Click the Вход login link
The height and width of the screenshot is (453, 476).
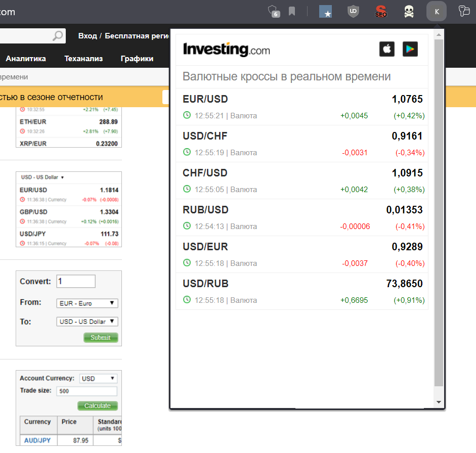[x=88, y=36]
